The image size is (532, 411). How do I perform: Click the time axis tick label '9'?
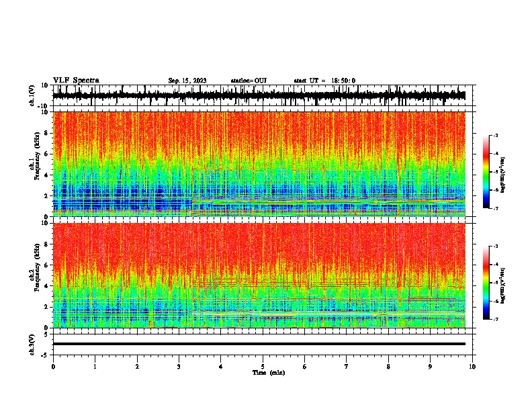[x=430, y=367]
